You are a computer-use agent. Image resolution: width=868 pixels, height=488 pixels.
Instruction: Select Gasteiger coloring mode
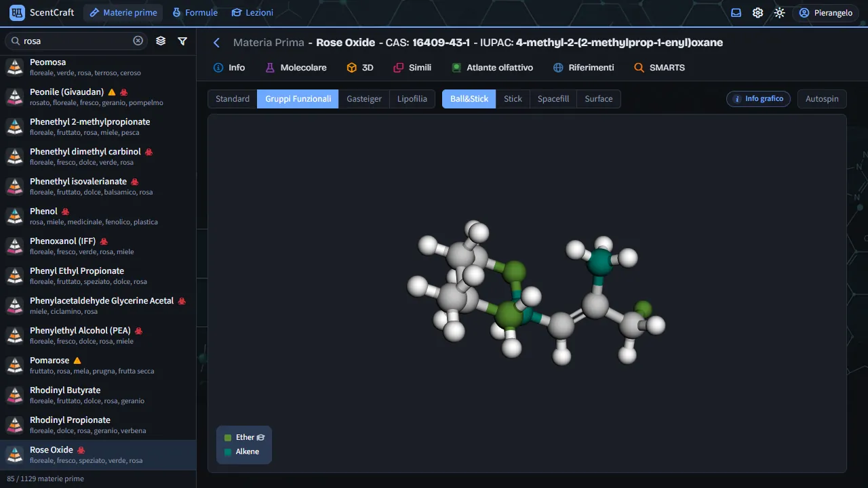(364, 99)
